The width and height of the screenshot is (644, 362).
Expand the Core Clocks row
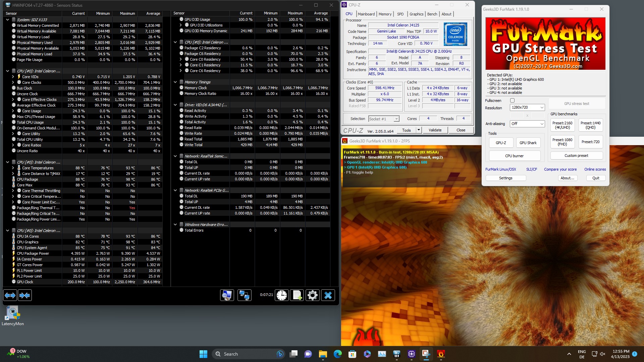13,82
